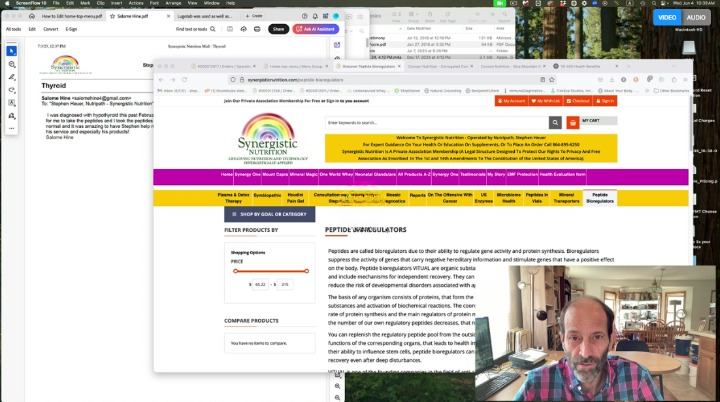Expand Shop By Goal or Category menu
720x402 pixels.
pyautogui.click(x=270, y=214)
